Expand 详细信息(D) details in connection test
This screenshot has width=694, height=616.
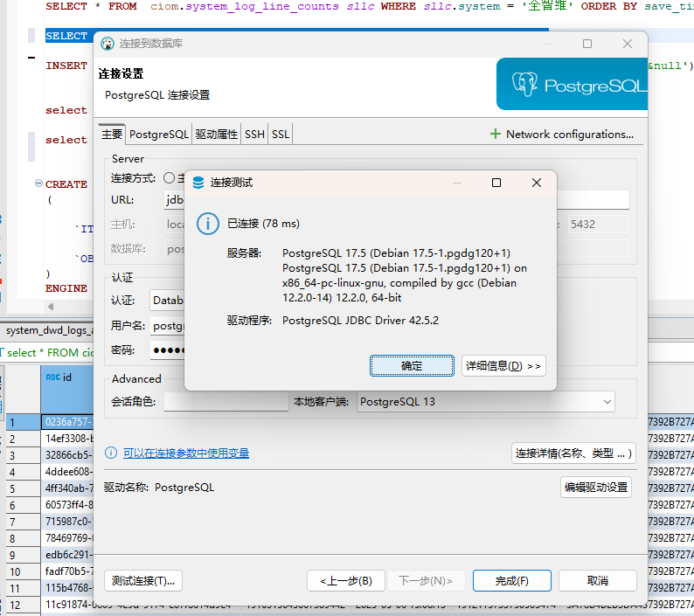point(503,366)
